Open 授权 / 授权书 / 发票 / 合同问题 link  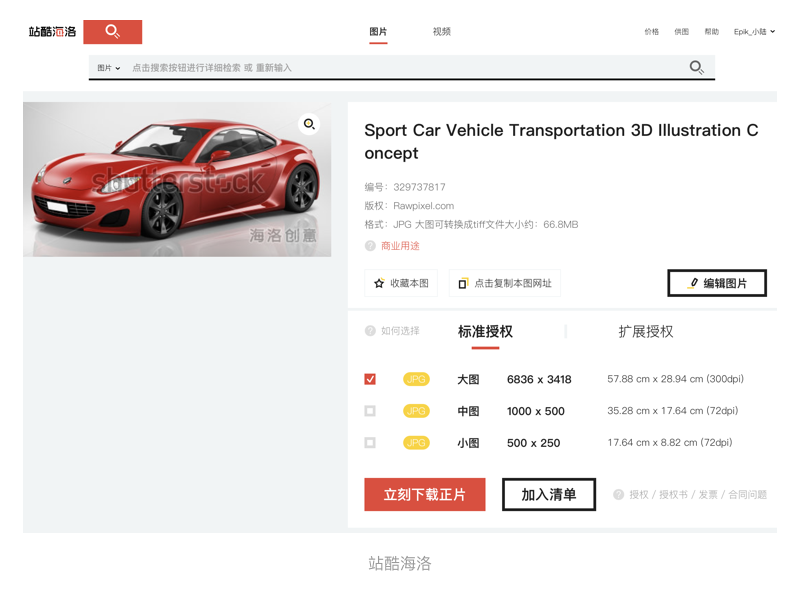click(x=698, y=494)
